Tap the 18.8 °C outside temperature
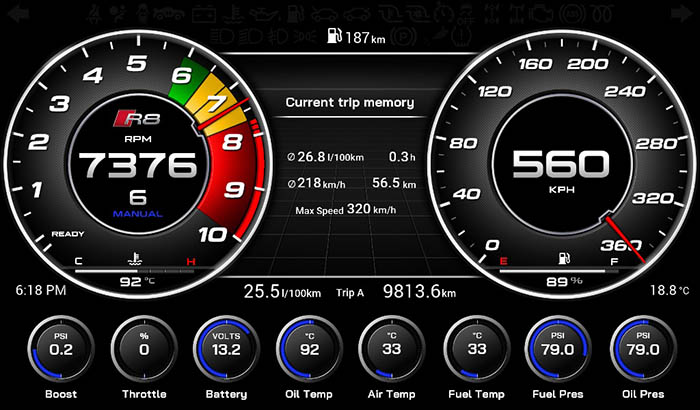Viewport: 700px width, 410px height. (669, 290)
